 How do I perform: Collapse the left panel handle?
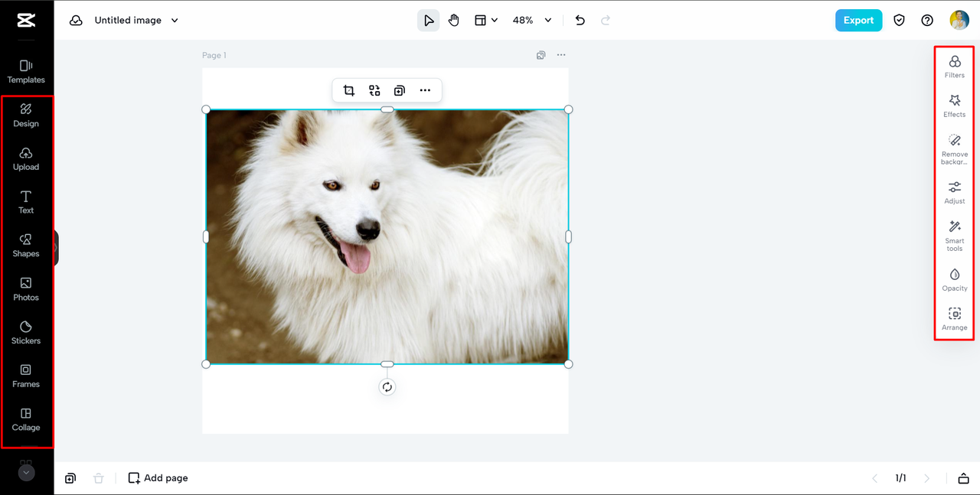click(x=56, y=248)
